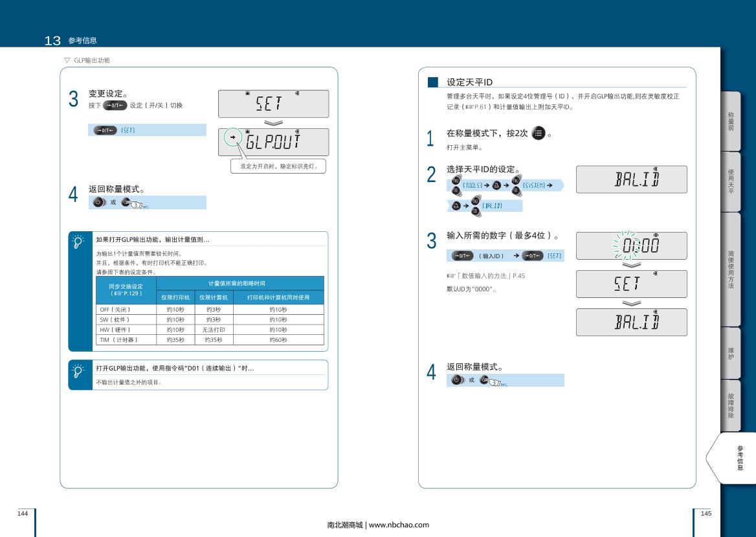756x537 pixels.
Task: Click the blue square before 设定天平ID
Action: pyautogui.click(x=433, y=82)
